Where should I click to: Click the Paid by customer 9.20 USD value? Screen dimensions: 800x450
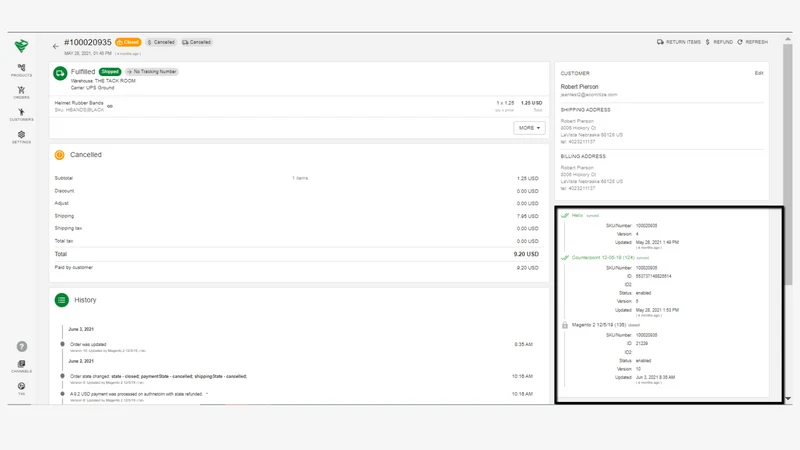pyautogui.click(x=528, y=268)
